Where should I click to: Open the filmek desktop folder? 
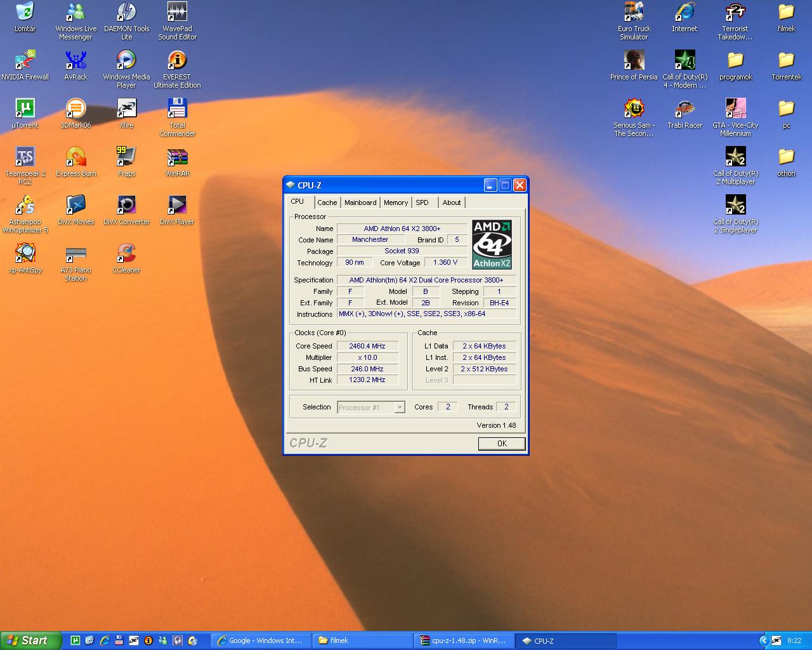[x=786, y=18]
